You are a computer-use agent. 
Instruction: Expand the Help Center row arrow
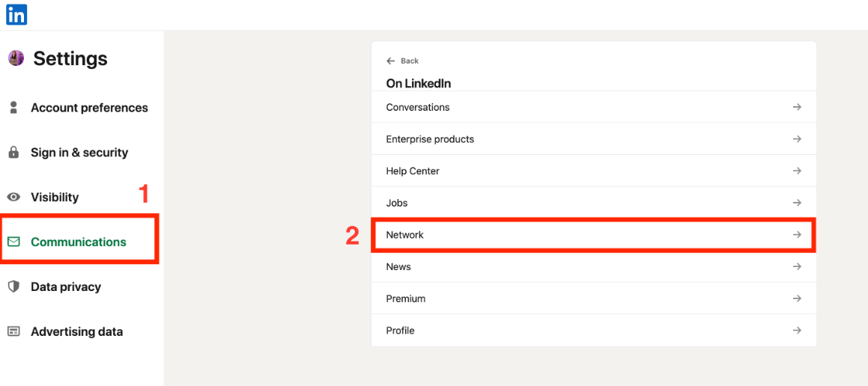tap(797, 171)
